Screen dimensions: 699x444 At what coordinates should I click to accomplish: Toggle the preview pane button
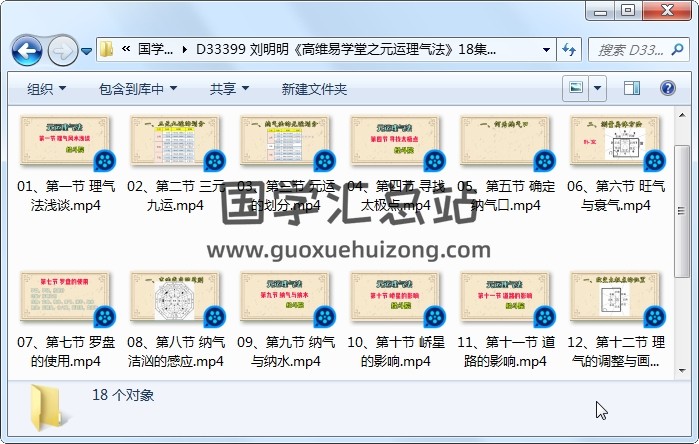(x=632, y=88)
